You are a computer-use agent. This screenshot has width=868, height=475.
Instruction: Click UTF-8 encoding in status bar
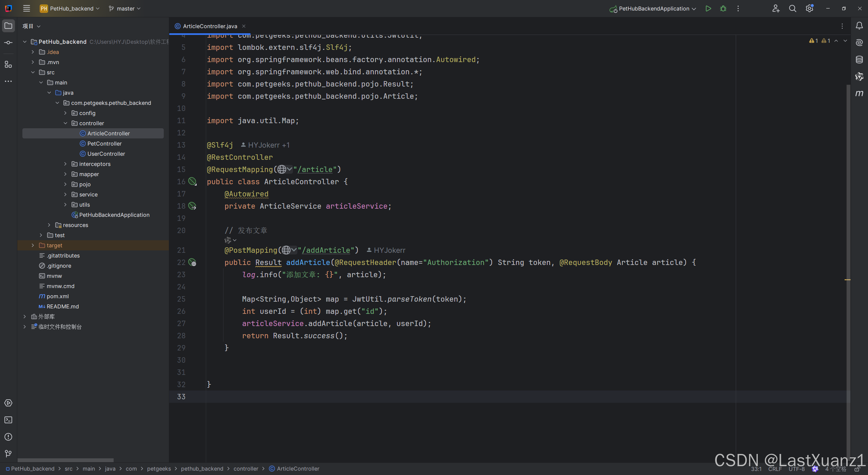[x=796, y=469]
